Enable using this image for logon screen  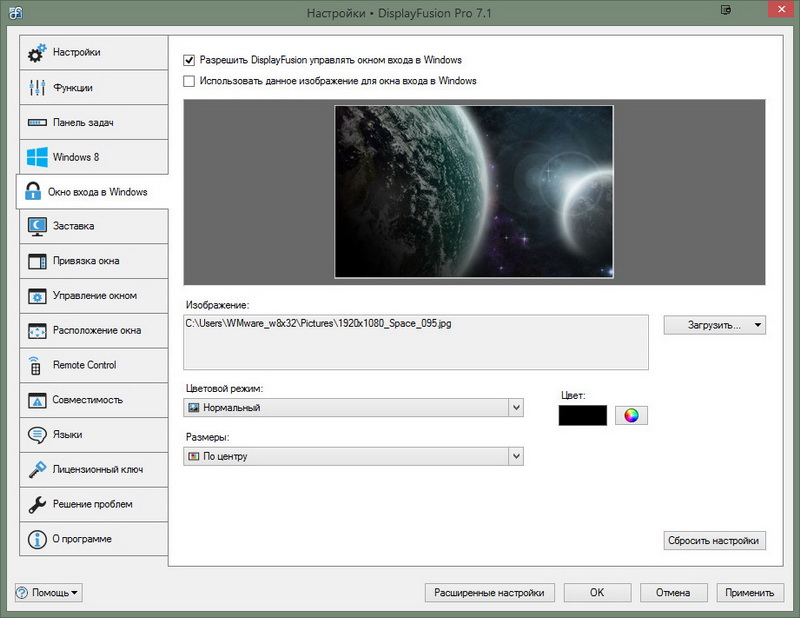click(189, 81)
